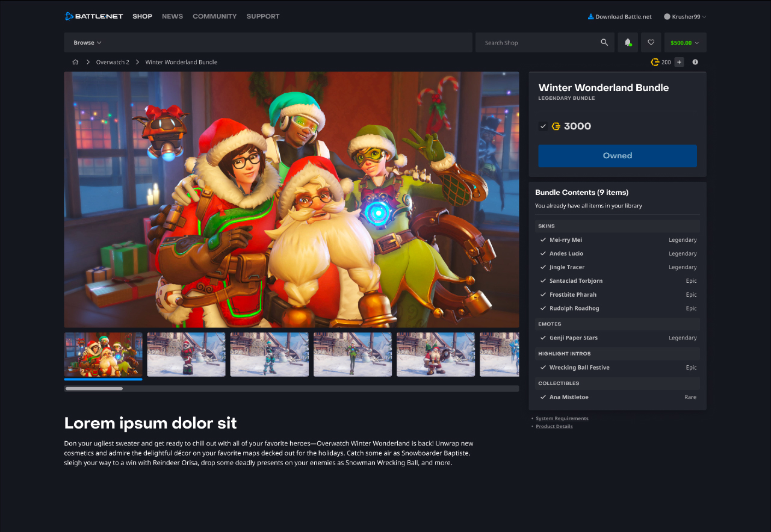771x532 pixels.
Task: Click checkmark beside Mei-rry Mei
Action: click(x=543, y=240)
